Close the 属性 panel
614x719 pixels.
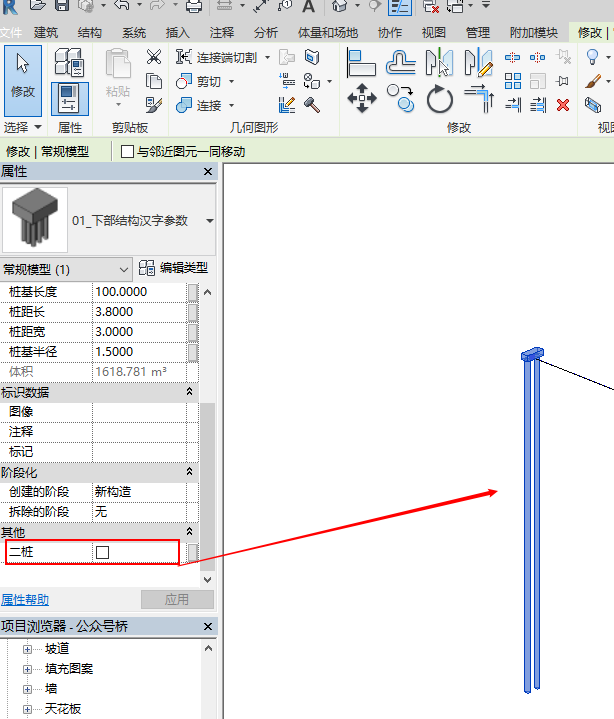point(208,171)
